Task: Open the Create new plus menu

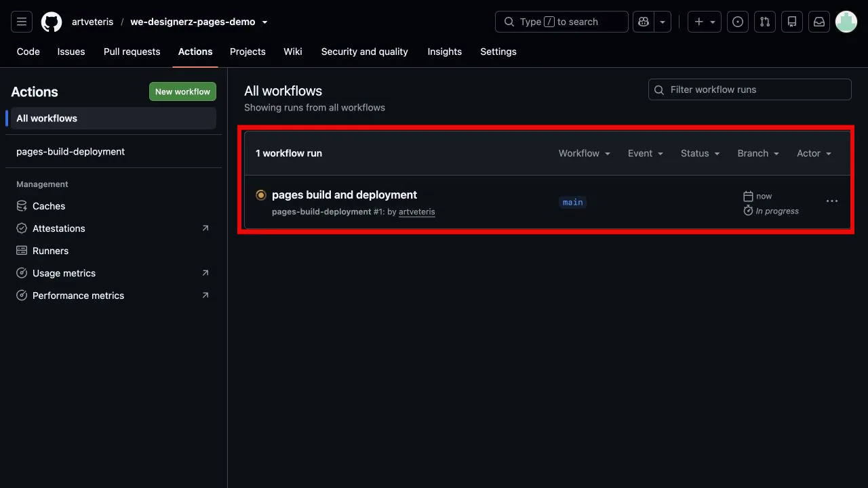Action: [705, 22]
